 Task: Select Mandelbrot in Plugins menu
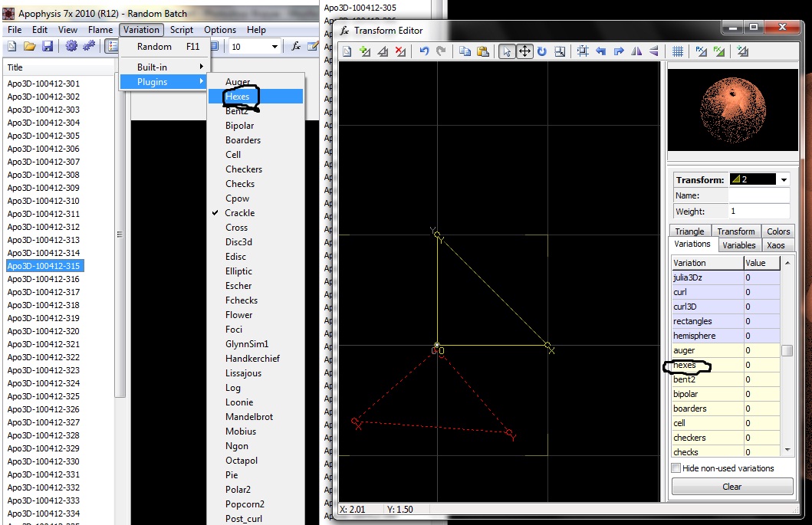256,417
